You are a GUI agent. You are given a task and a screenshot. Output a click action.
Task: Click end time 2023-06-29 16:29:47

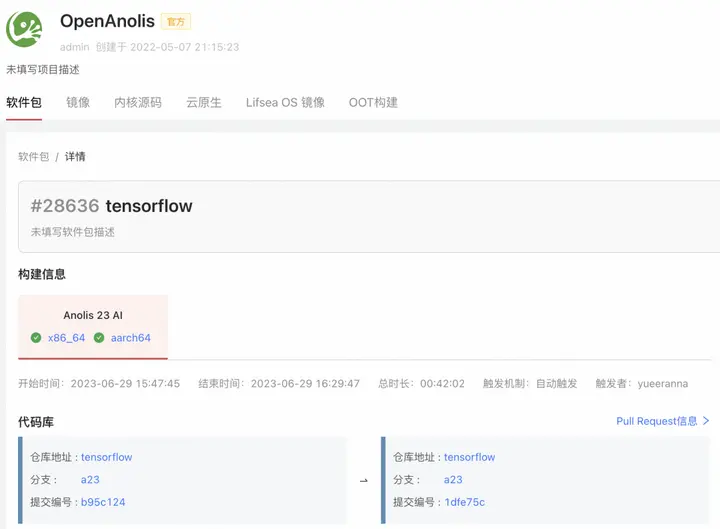[x=305, y=383]
